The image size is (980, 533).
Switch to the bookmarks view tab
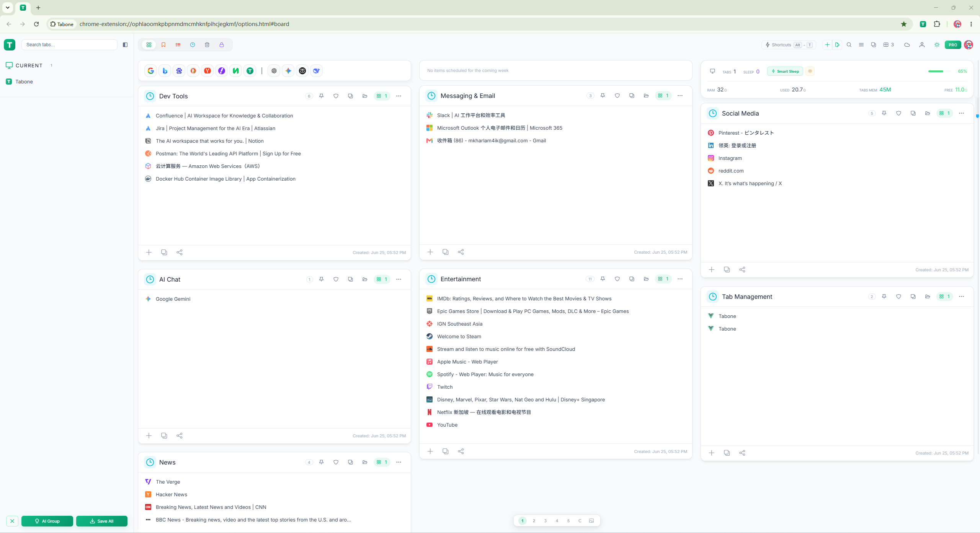(x=163, y=45)
